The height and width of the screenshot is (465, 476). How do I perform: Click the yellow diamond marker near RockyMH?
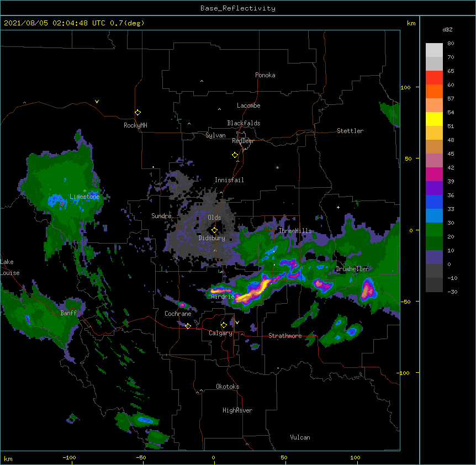138,113
